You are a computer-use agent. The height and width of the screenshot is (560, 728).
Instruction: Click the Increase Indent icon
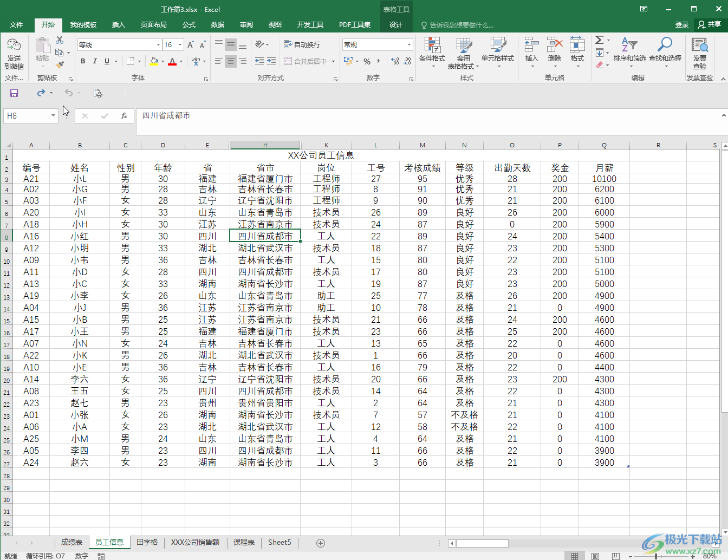(271, 61)
